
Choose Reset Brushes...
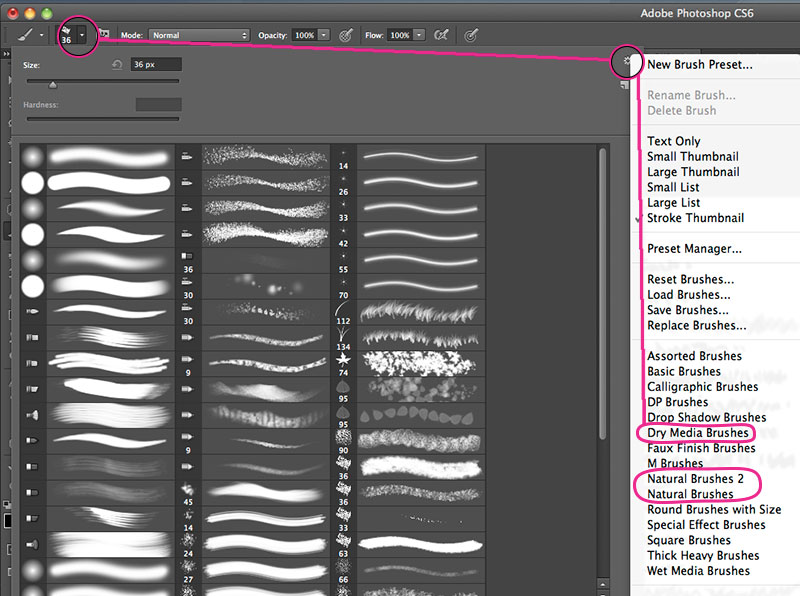coord(690,279)
